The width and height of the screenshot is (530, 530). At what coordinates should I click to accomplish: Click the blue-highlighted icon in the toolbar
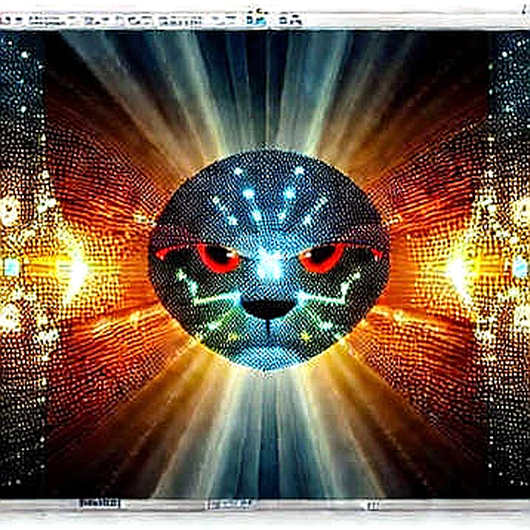pos(256,21)
